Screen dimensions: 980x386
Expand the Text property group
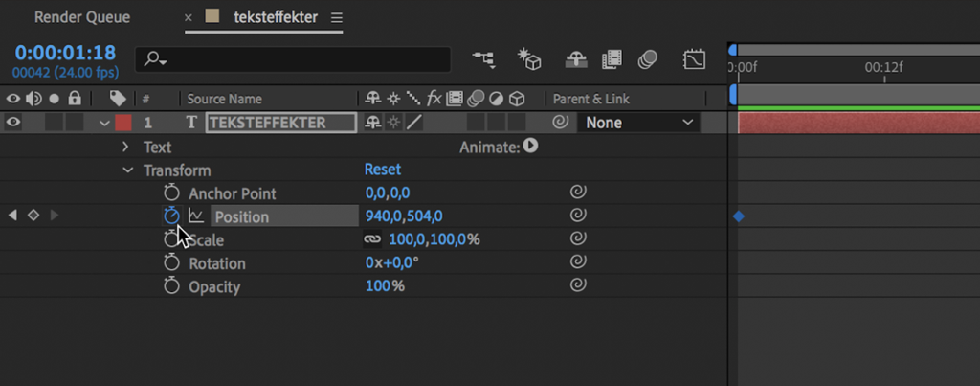pos(125,147)
